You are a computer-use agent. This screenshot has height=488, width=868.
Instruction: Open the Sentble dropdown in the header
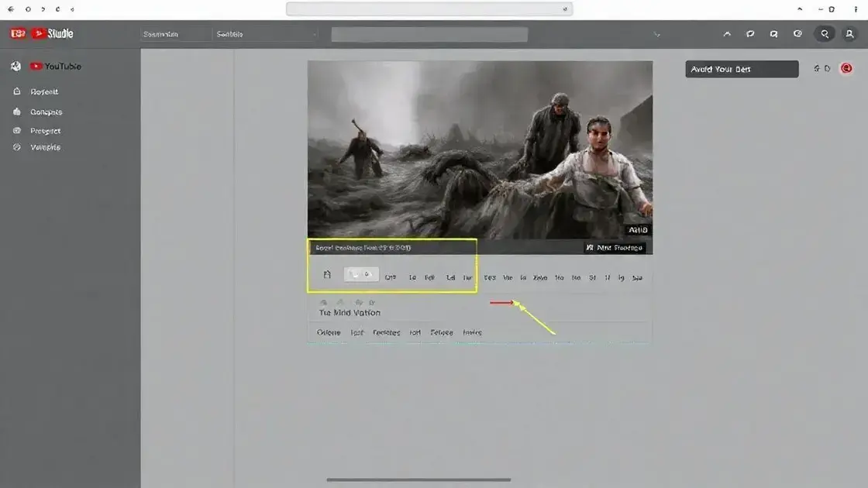pos(266,34)
